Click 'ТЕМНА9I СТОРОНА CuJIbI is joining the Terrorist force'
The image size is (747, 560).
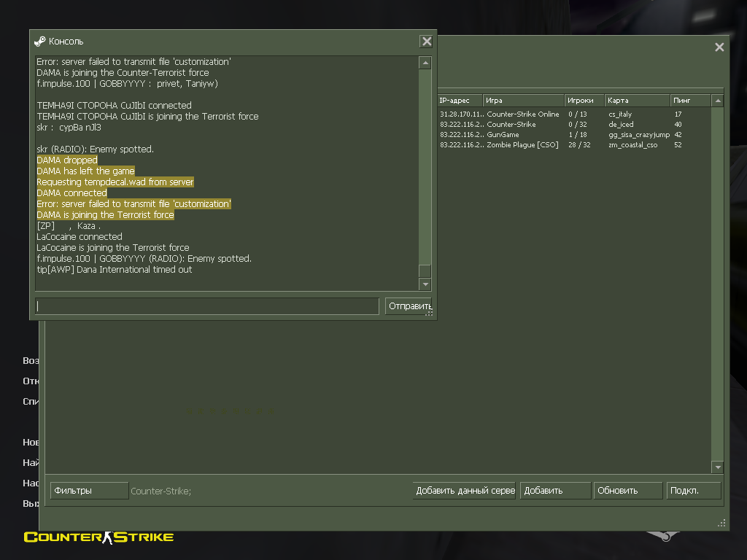click(x=147, y=117)
